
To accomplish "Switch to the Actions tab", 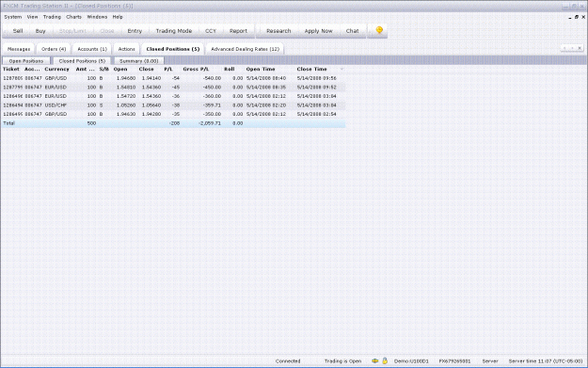I will [126, 49].
